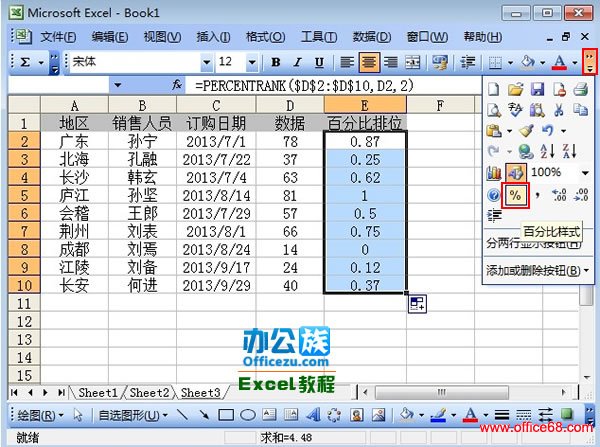Toggle left text alignment
Screen dimensions: 600x447
(x=347, y=62)
